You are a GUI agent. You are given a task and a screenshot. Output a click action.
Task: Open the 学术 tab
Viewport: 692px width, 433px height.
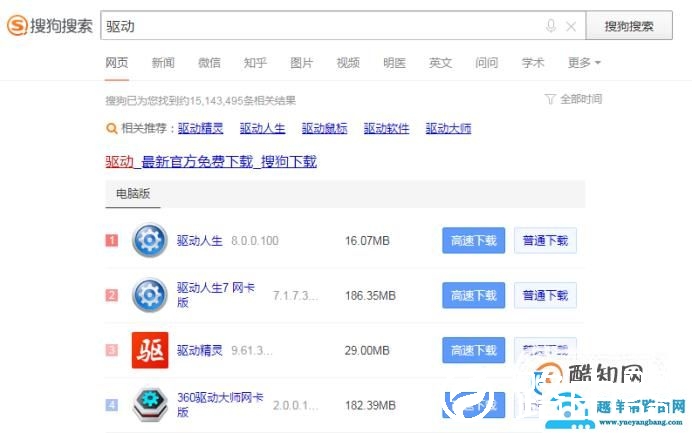pyautogui.click(x=533, y=63)
